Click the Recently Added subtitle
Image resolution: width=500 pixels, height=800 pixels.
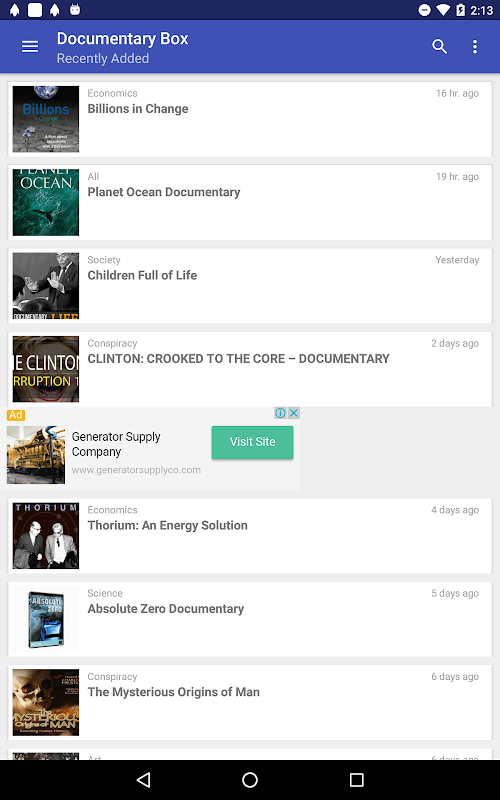(x=103, y=59)
